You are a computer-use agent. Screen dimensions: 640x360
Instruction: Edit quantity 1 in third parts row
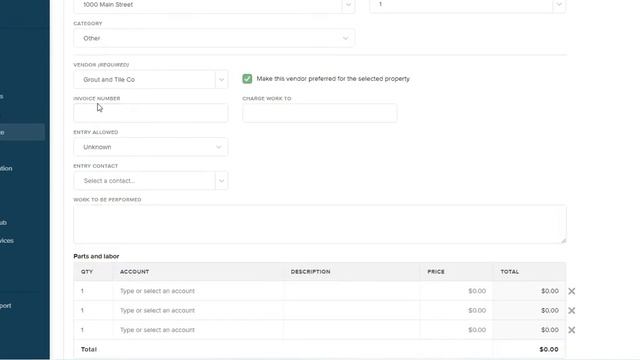(x=93, y=330)
